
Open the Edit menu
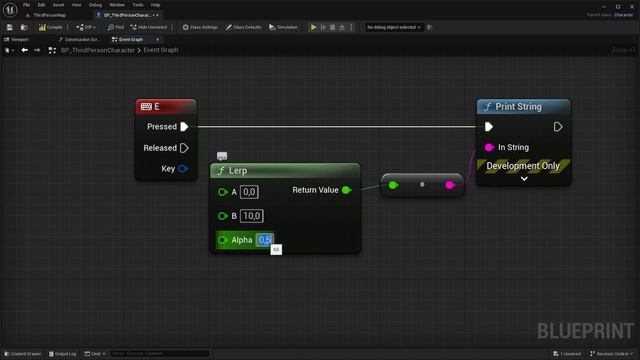click(41, 5)
